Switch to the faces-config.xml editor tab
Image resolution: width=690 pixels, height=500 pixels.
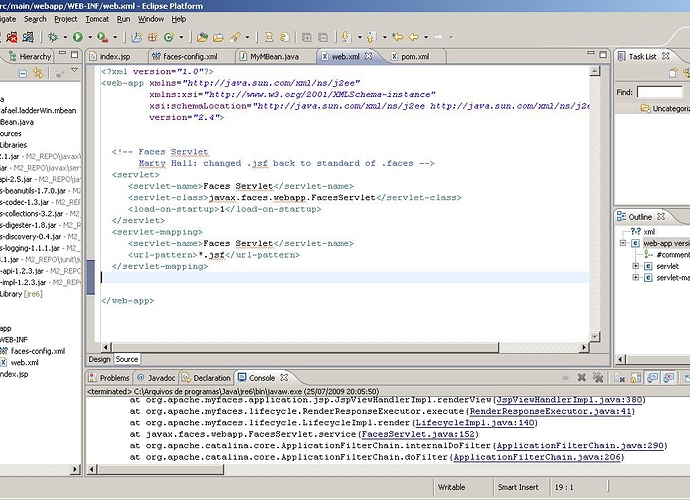point(190,56)
